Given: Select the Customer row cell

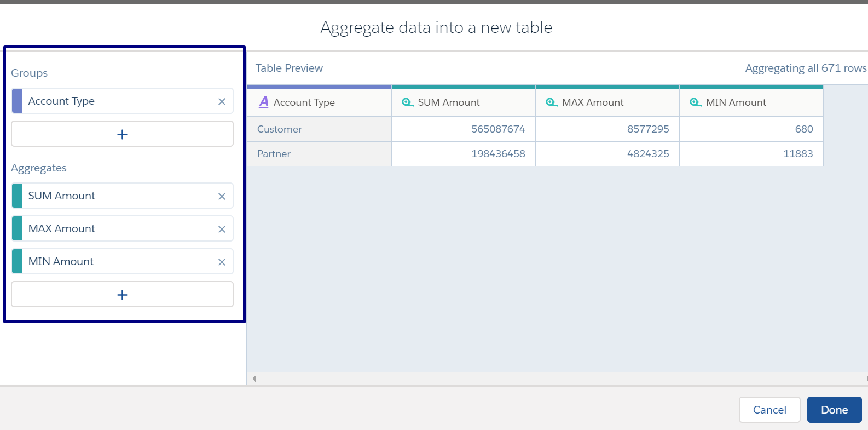Looking at the screenshot, I should tap(319, 129).
